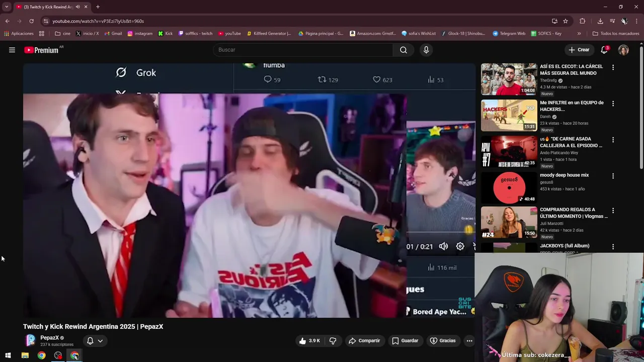Open Compartir share dialog
The image size is (644, 362).
tap(364, 341)
